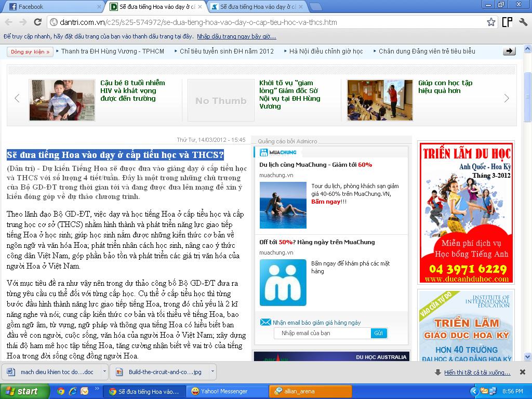Viewport: 532px width, 399px height.
Task: Open 'Triển lãm giáo dục Hoa Kỳ' banner
Action: [x=466, y=326]
